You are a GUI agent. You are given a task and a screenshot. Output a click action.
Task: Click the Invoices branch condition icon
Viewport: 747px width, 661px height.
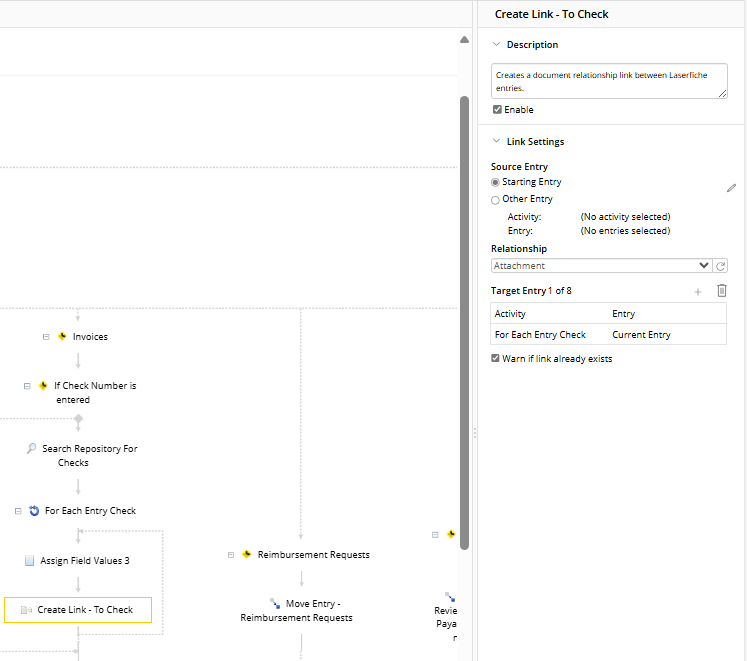[62, 337]
